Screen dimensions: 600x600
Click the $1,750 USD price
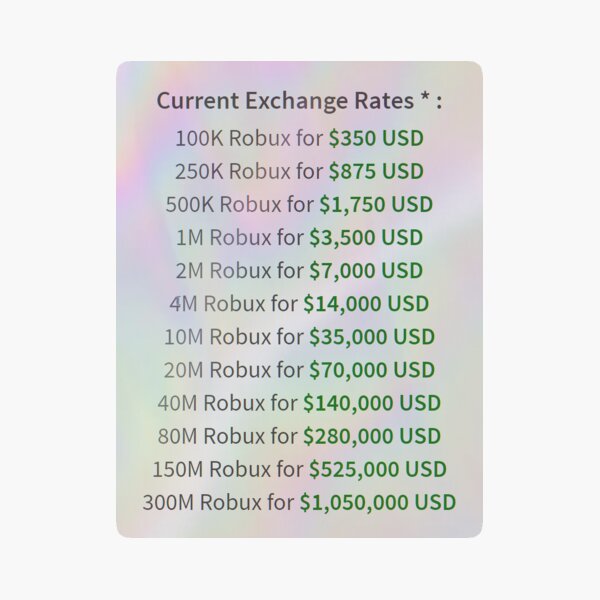click(x=376, y=204)
